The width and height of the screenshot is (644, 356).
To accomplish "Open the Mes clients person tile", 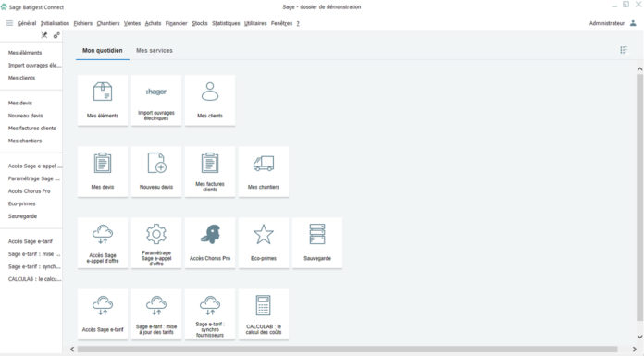I will pyautogui.click(x=210, y=100).
